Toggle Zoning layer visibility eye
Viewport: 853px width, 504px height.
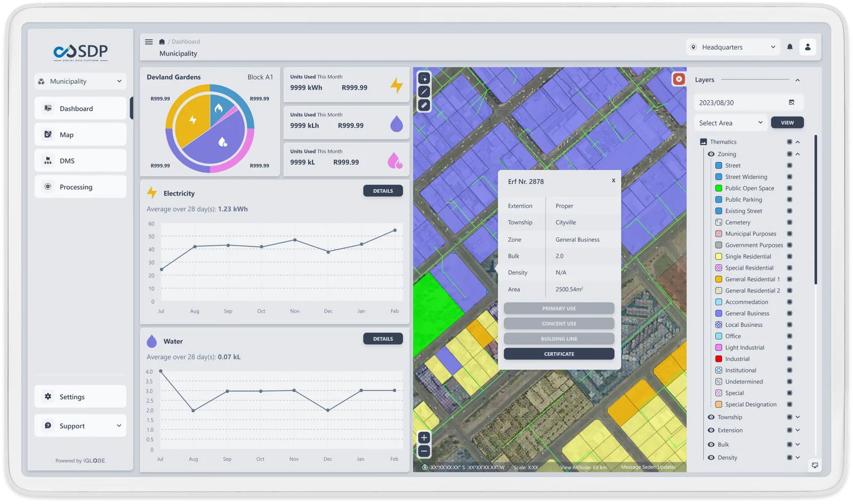coord(711,154)
